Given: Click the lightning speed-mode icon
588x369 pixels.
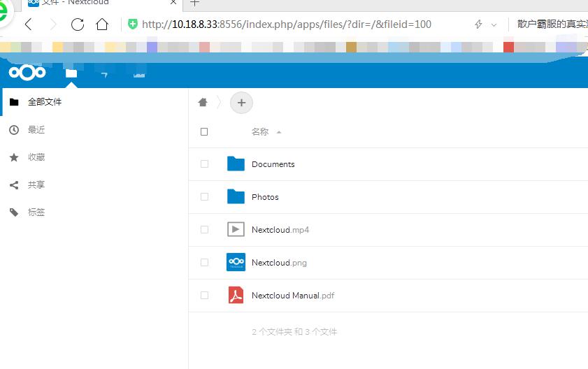Looking at the screenshot, I should [x=478, y=24].
